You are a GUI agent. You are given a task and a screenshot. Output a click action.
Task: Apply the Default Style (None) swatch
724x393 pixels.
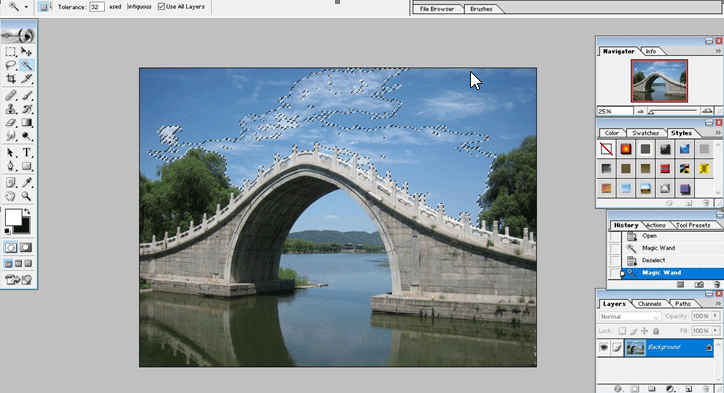pyautogui.click(x=606, y=149)
